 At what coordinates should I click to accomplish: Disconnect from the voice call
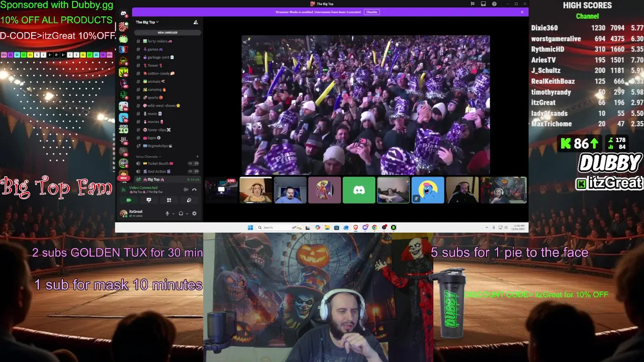click(x=194, y=190)
